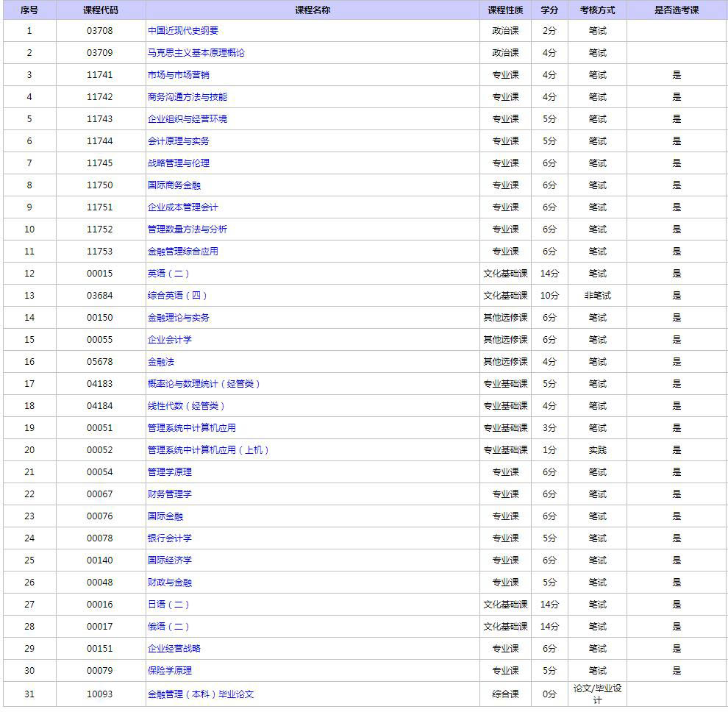The height and width of the screenshot is (712, 728).
Task: Select course code 00015
Action: (100, 274)
